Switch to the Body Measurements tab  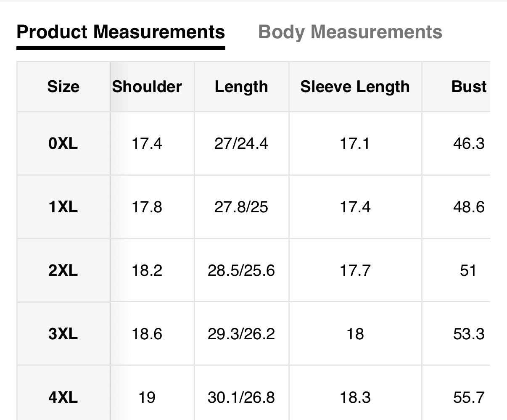350,32
